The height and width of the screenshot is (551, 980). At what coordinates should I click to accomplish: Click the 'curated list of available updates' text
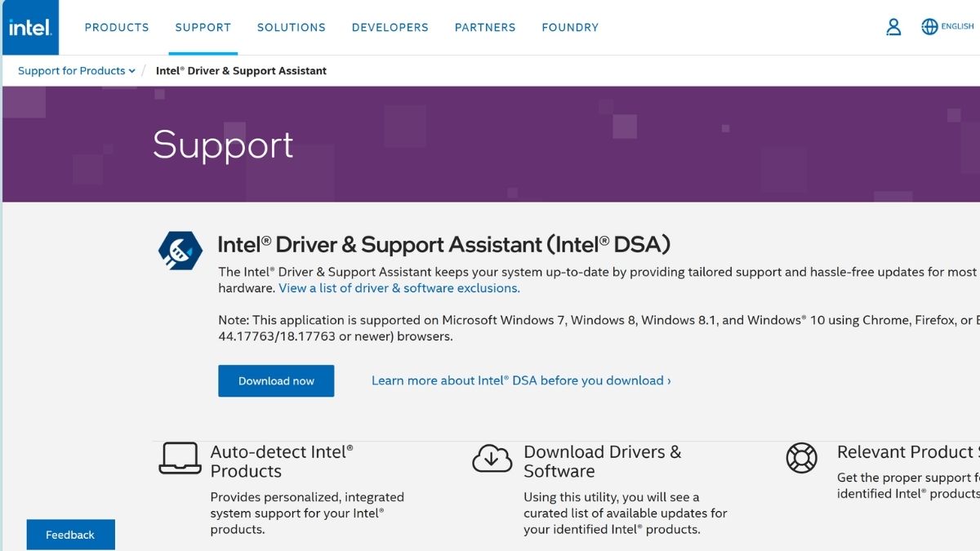[626, 513]
